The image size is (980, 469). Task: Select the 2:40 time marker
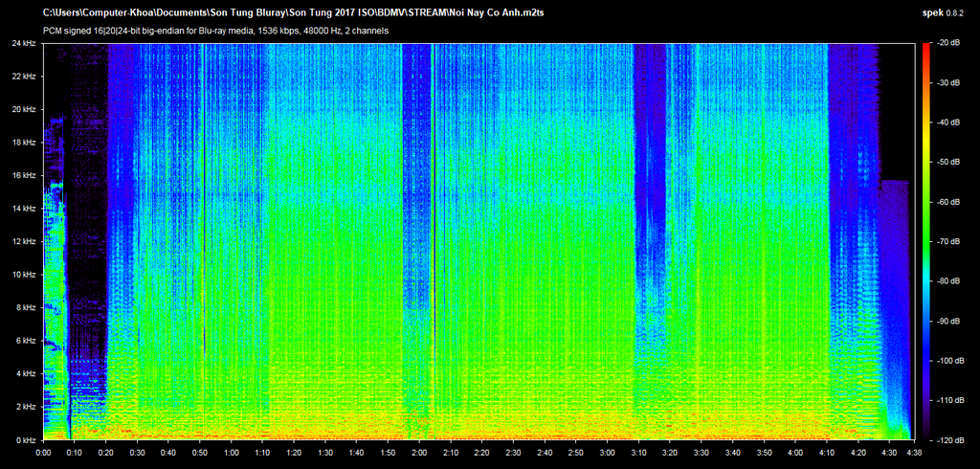point(544,452)
